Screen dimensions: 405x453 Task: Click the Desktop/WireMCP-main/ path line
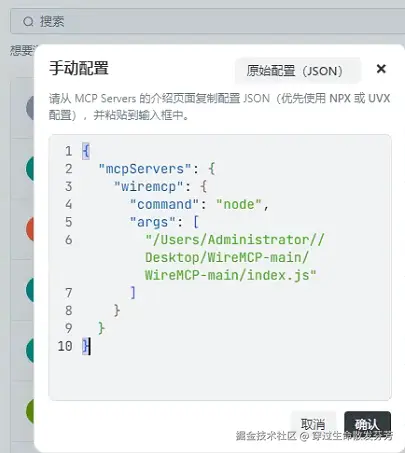tap(227, 257)
